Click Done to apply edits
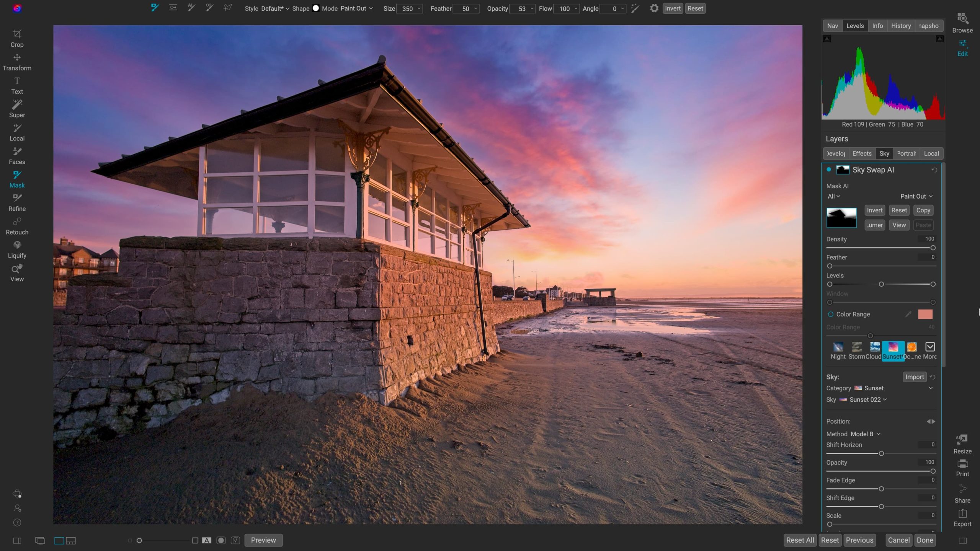The height and width of the screenshot is (551, 980). point(925,540)
